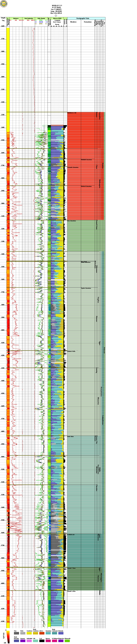Click the Formations column header

pos(88,22)
